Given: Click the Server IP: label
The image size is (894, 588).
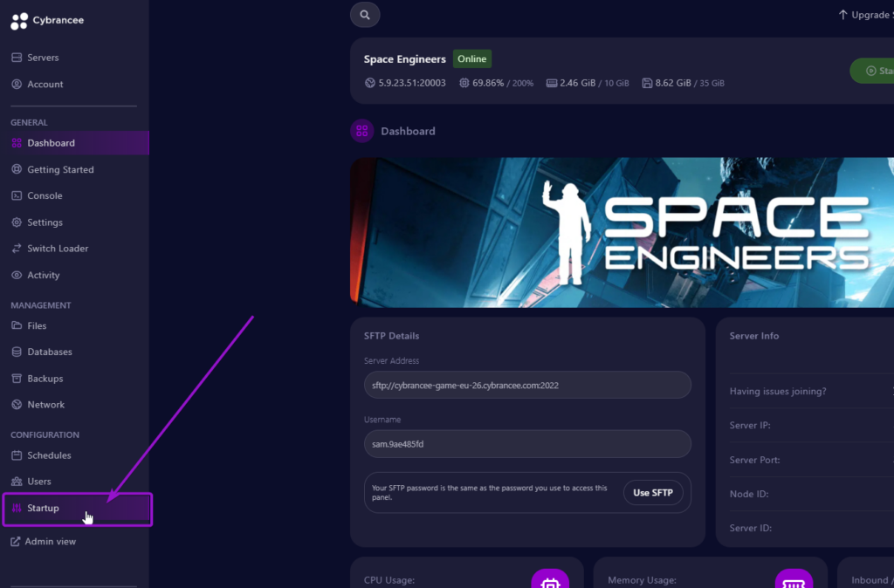Looking at the screenshot, I should click(x=750, y=426).
